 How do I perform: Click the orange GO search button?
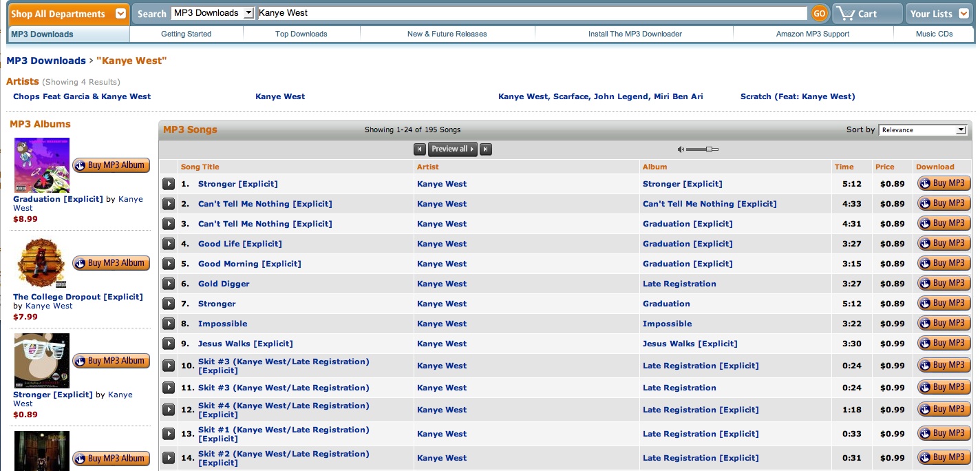pos(819,13)
